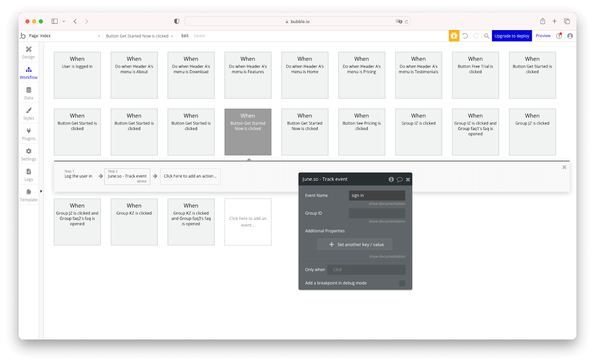View the Logs panel
This screenshot has width=595, height=364.
[x=28, y=174]
